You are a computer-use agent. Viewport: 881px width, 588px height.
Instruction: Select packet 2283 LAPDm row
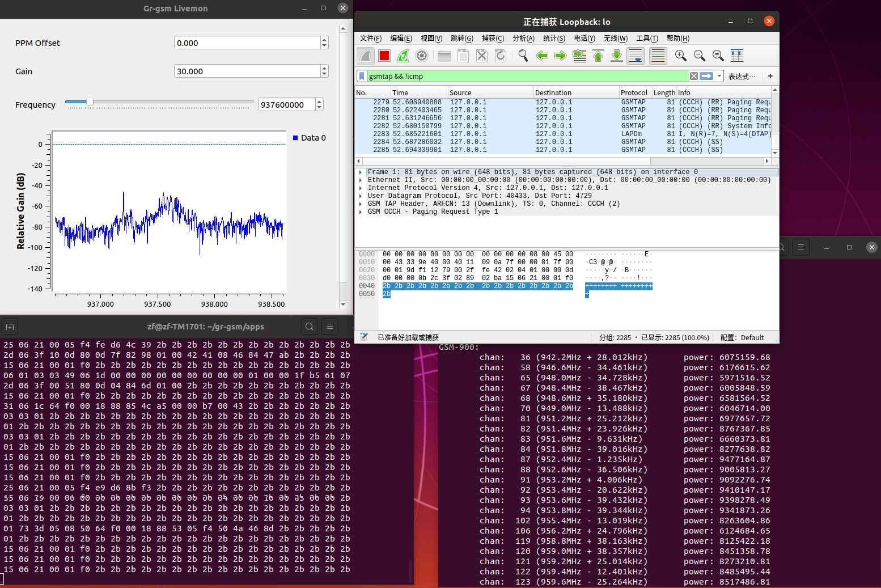563,134
